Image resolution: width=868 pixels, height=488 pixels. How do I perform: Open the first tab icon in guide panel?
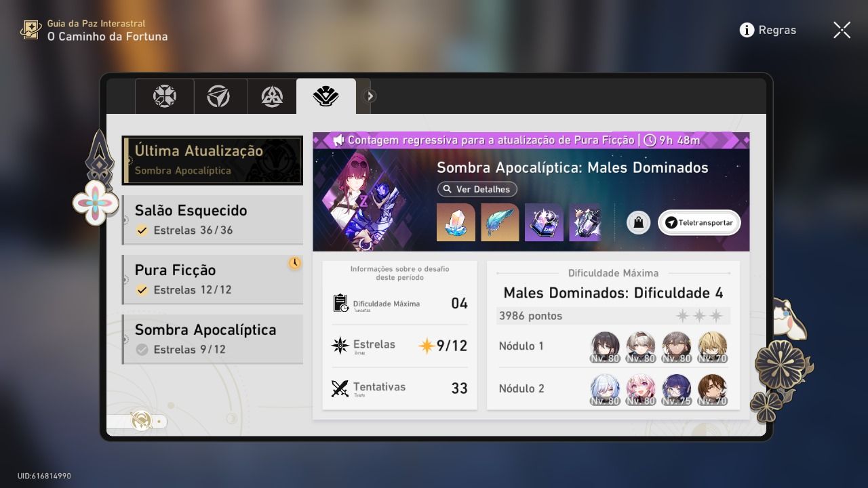pos(165,96)
